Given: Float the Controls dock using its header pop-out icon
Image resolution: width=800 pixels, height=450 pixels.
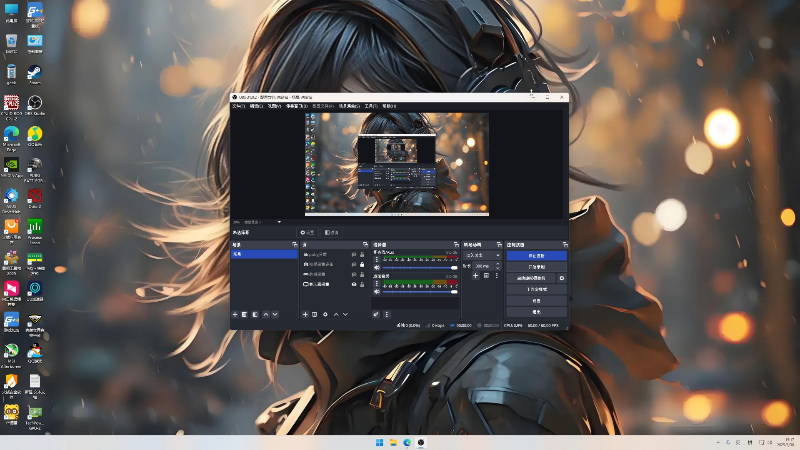Looking at the screenshot, I should [x=565, y=245].
